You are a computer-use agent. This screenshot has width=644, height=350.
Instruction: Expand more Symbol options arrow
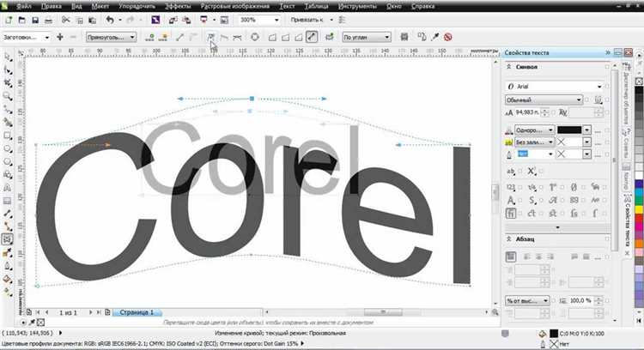tap(557, 227)
